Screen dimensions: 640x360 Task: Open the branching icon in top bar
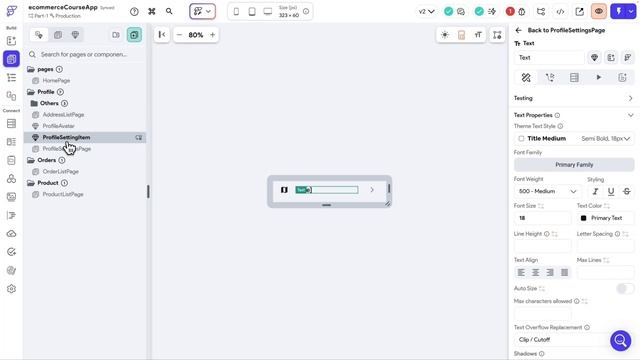click(541, 11)
